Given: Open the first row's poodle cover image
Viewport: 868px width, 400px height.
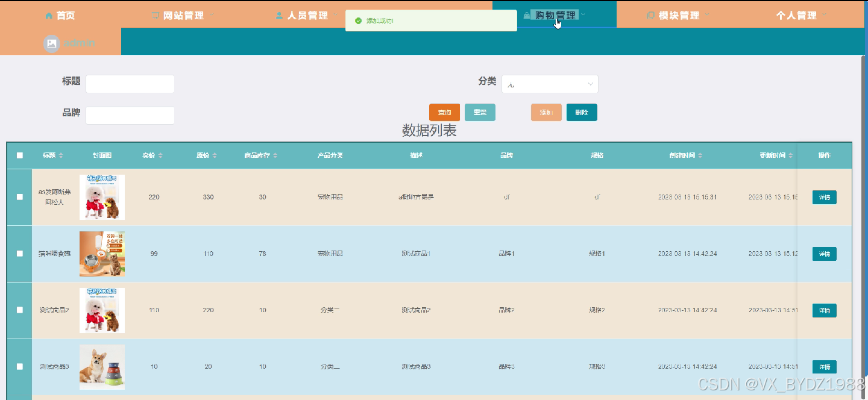Looking at the screenshot, I should [x=102, y=197].
